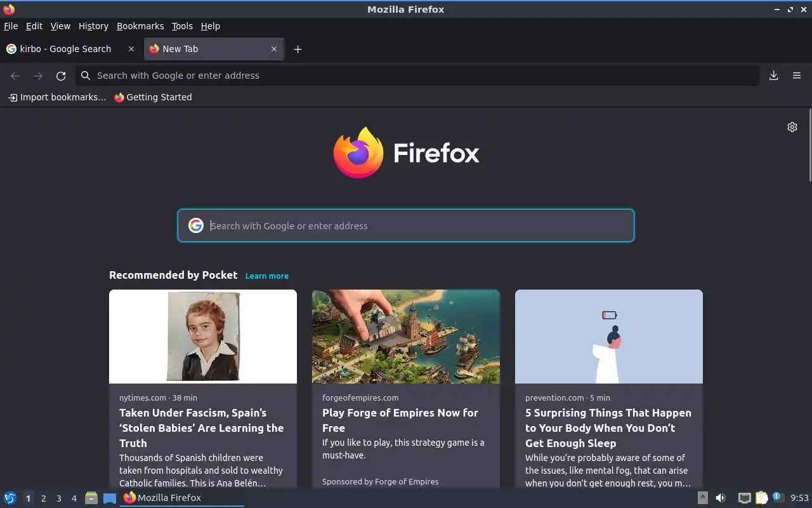Click the nytimes.com · 38 min source text

(158, 398)
